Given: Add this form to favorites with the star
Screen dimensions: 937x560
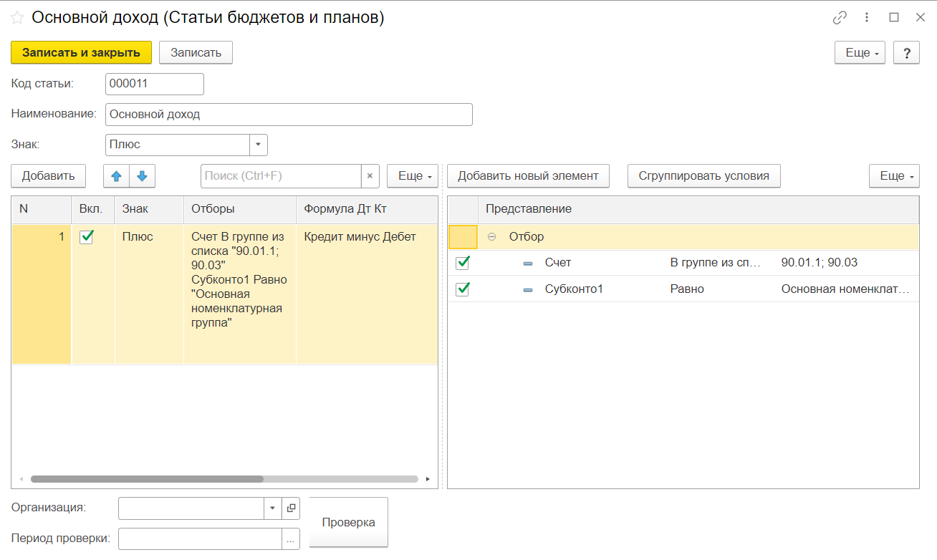Looking at the screenshot, I should coord(17,18).
